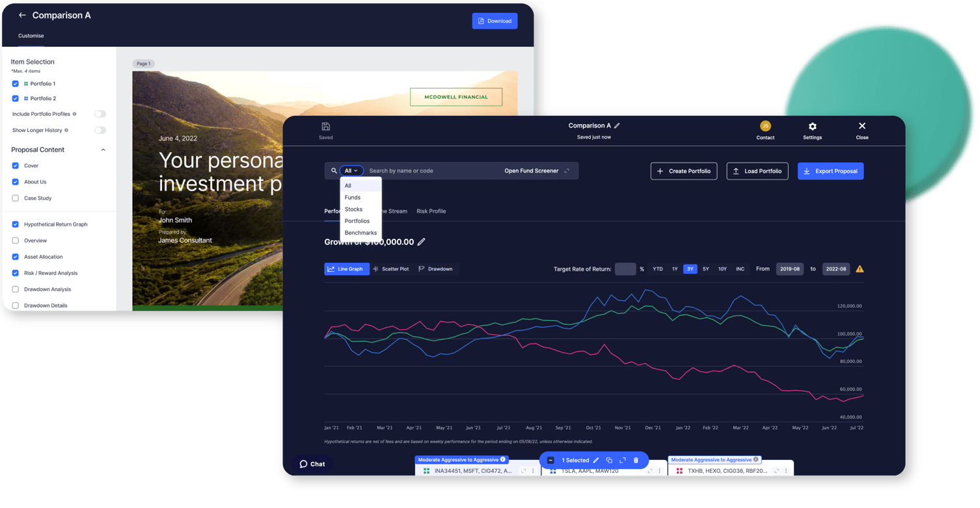Click the Export Proposal button
Viewport: 980px width, 508px height.
click(x=831, y=170)
